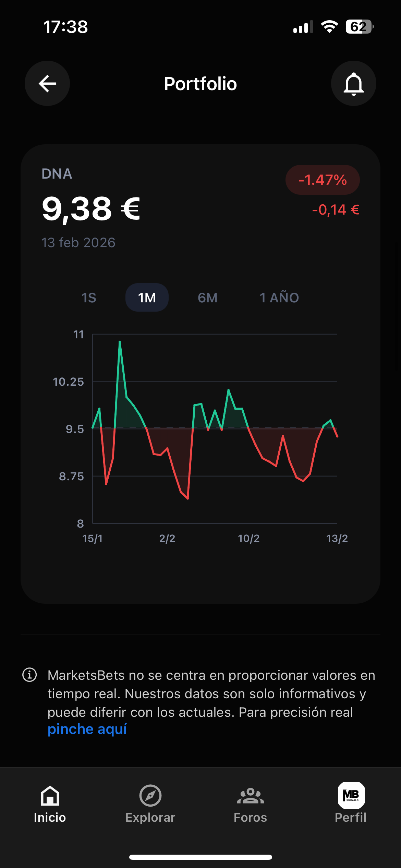Viewport: 401px width, 868px height.
Task: Tap the info circle icon
Action: click(29, 675)
